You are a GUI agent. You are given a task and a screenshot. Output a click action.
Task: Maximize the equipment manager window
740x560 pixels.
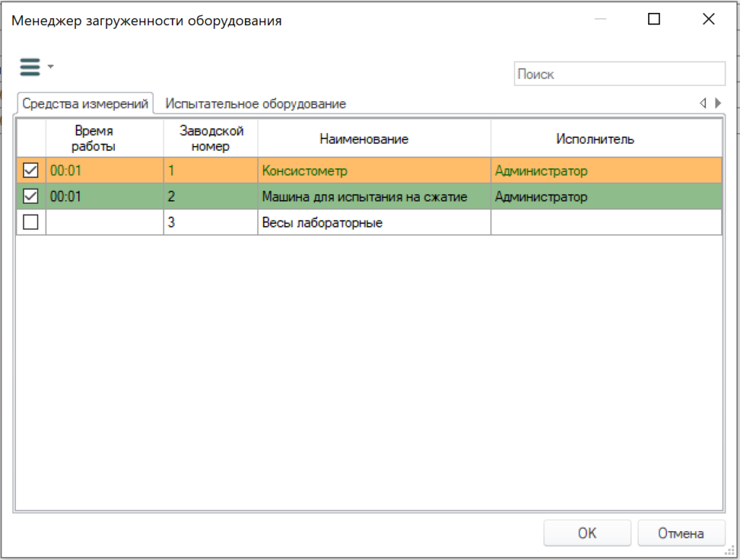tap(653, 19)
